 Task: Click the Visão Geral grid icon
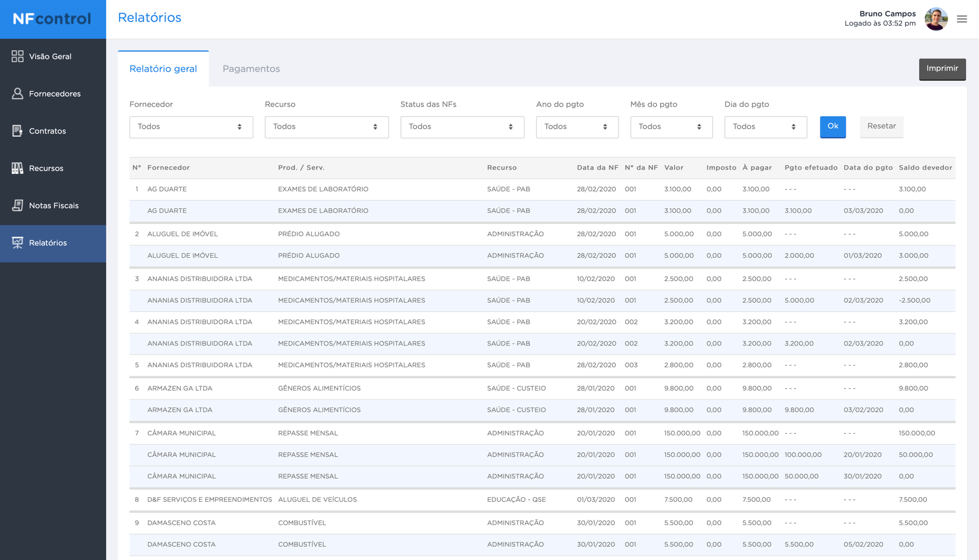click(17, 57)
